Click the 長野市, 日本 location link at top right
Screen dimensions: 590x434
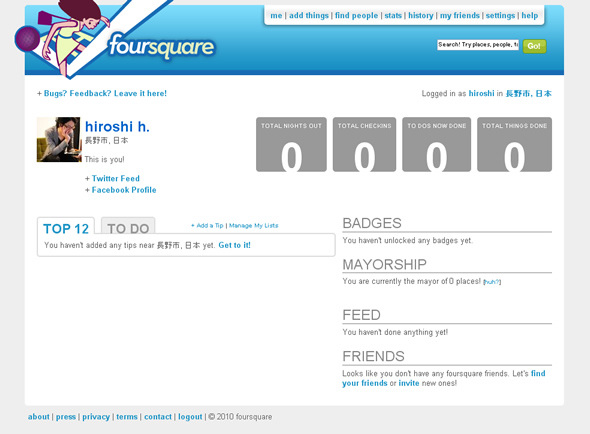(x=528, y=93)
